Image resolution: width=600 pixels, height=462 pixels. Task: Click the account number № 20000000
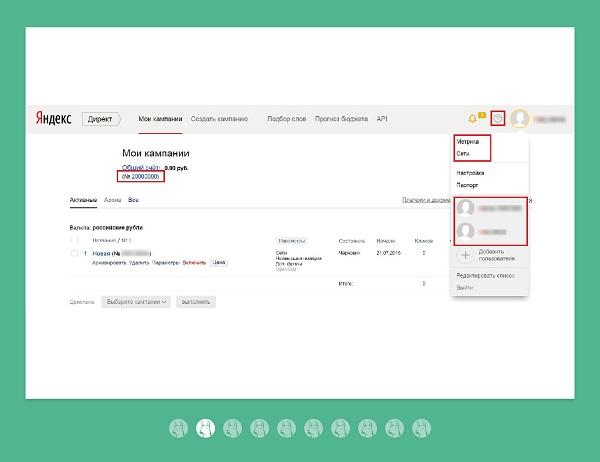pyautogui.click(x=140, y=176)
